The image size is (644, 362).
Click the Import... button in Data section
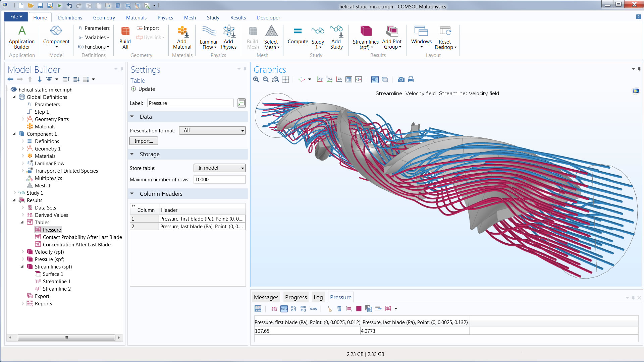(144, 141)
